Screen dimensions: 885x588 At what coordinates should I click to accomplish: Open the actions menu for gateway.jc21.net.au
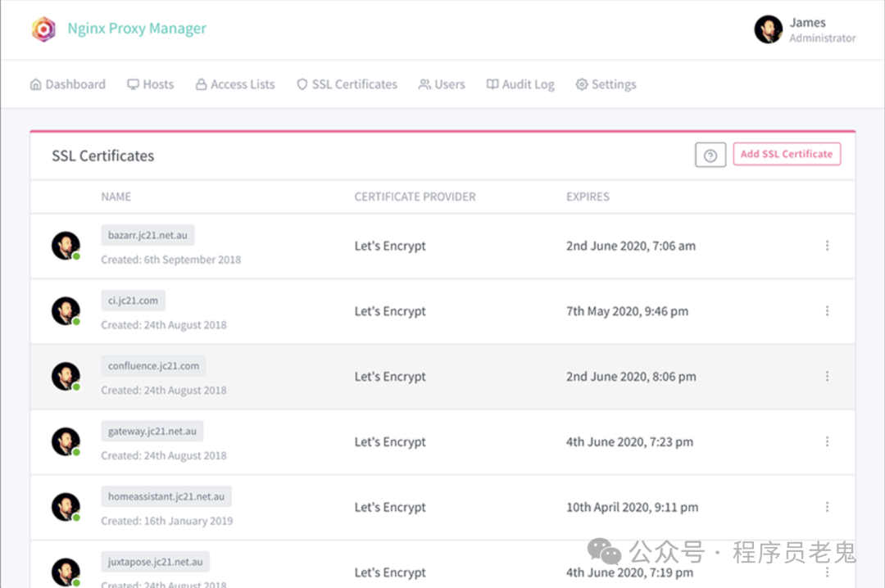point(827,442)
